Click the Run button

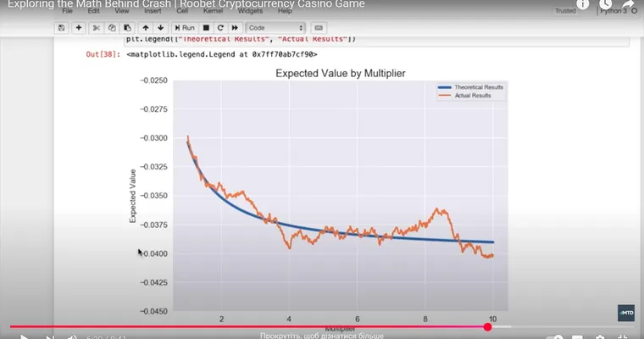point(185,28)
